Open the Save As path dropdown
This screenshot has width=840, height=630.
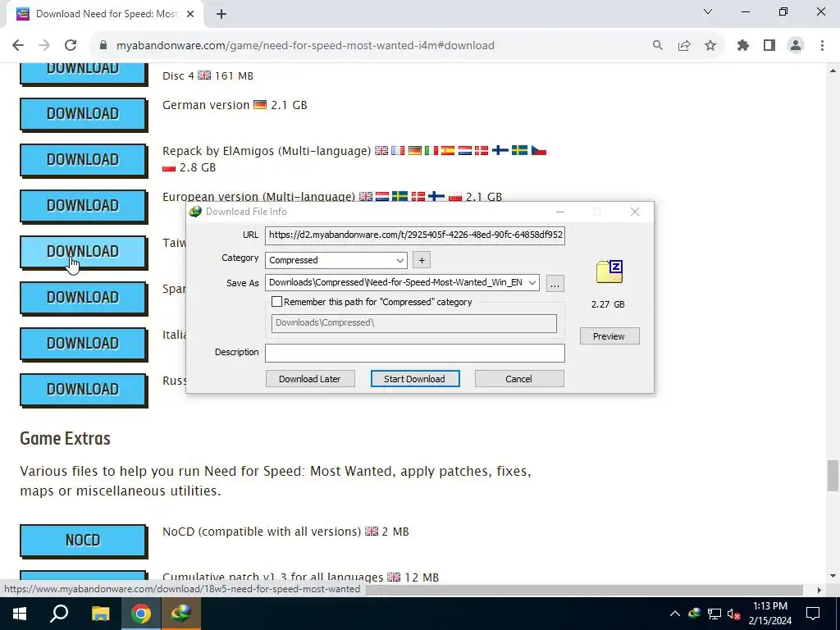coord(532,283)
